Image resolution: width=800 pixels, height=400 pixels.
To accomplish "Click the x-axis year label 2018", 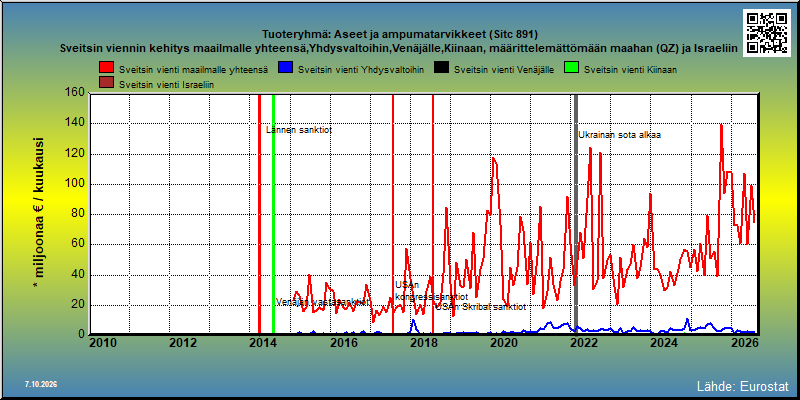I will pyautogui.click(x=423, y=342).
